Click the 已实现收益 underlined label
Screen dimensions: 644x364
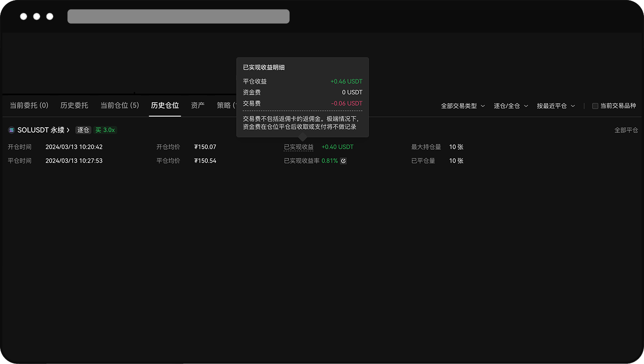298,147
